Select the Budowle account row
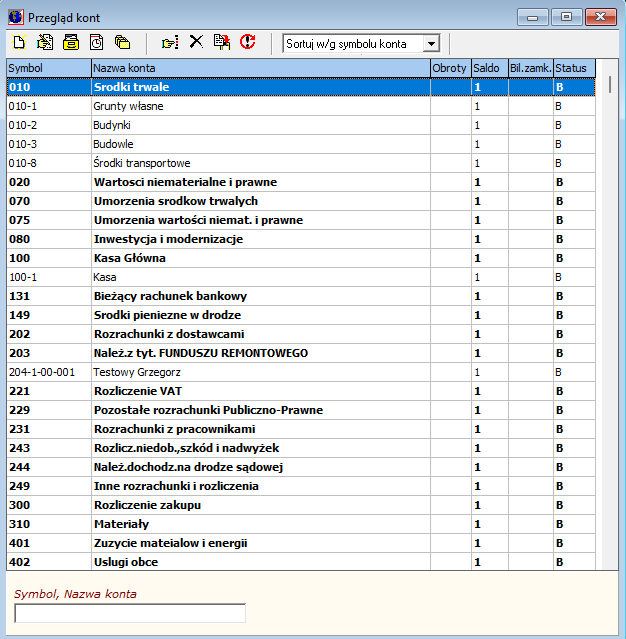The image size is (626, 639). click(301, 144)
